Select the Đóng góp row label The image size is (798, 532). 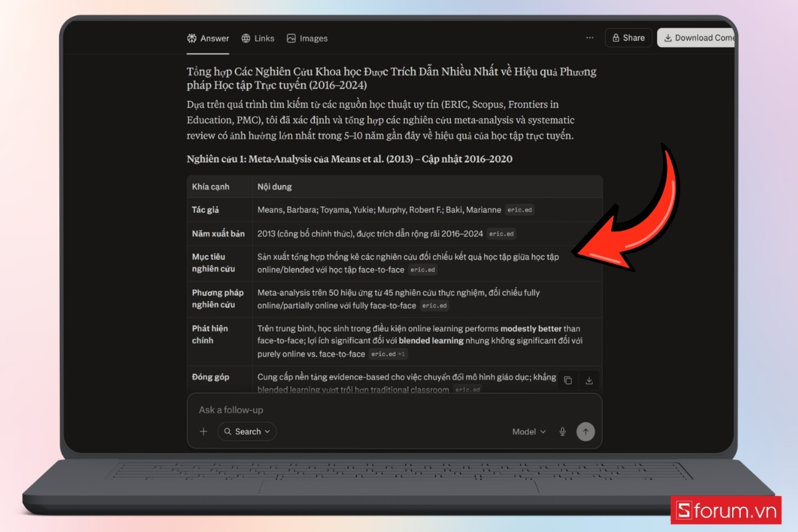(x=211, y=377)
